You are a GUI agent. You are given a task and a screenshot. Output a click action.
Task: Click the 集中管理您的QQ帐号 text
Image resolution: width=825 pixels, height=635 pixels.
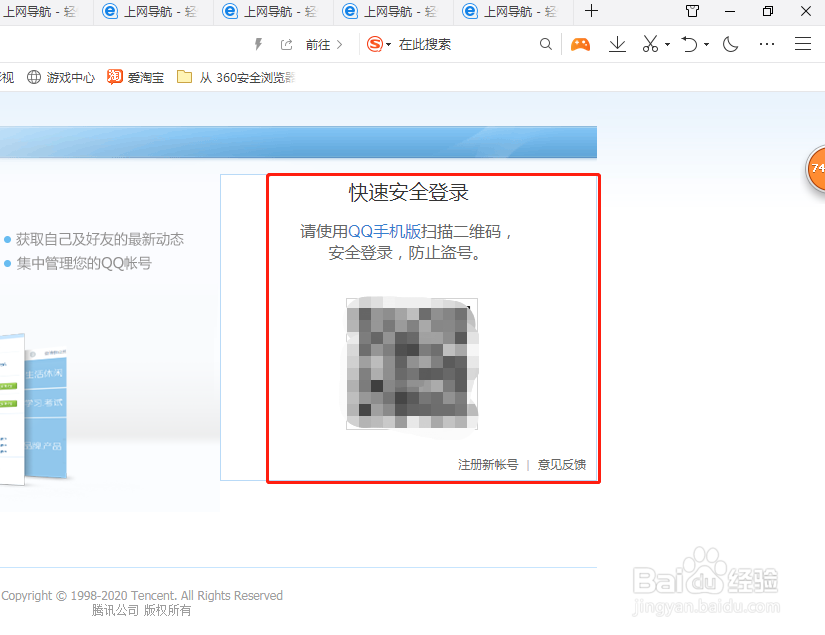point(84,263)
